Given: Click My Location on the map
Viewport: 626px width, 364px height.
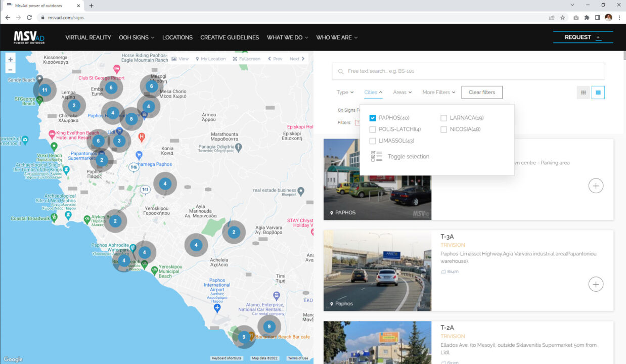Looking at the screenshot, I should pyautogui.click(x=211, y=59).
